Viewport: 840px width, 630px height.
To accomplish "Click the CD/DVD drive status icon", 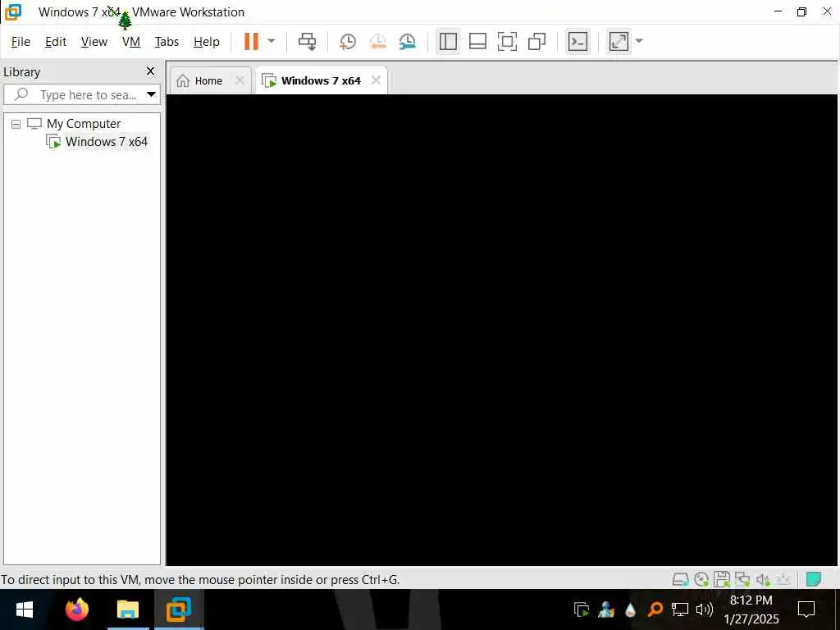I will click(701, 579).
